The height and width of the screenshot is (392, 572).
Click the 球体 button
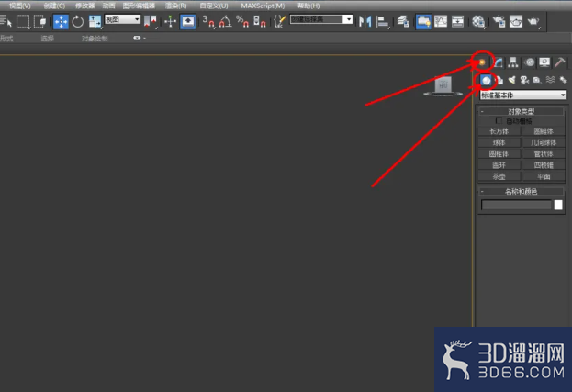click(x=499, y=142)
